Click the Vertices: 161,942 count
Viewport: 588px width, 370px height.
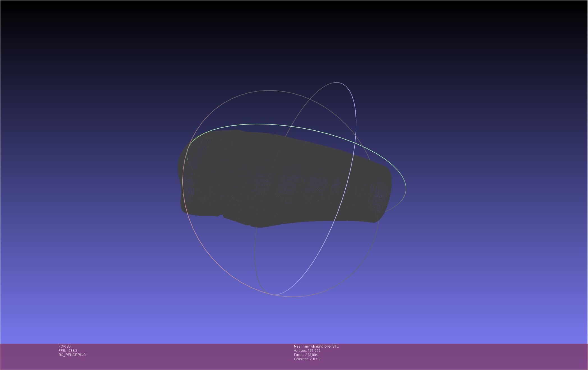(307, 351)
